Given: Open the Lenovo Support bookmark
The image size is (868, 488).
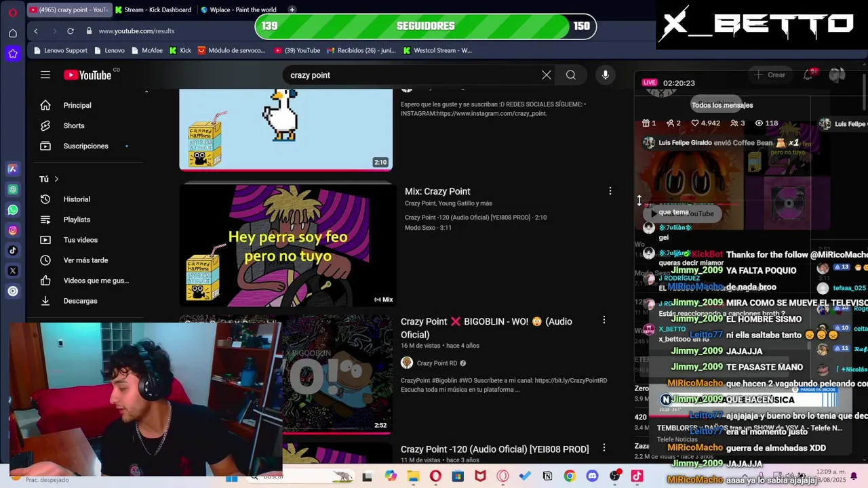Looking at the screenshot, I should [x=61, y=50].
